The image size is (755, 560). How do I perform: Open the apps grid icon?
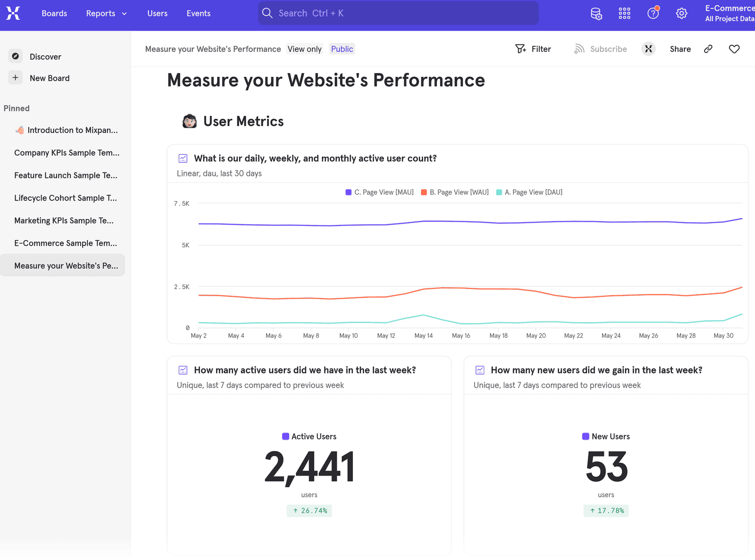click(x=624, y=13)
